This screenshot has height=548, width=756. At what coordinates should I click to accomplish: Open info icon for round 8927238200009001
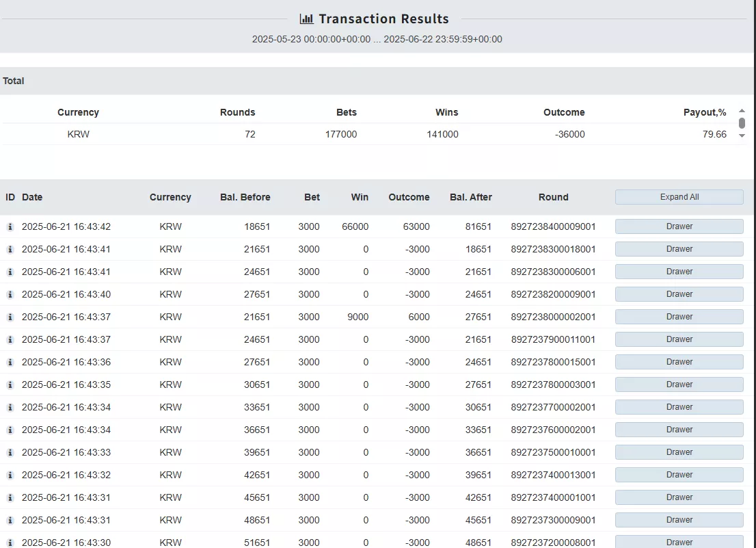(x=10, y=294)
